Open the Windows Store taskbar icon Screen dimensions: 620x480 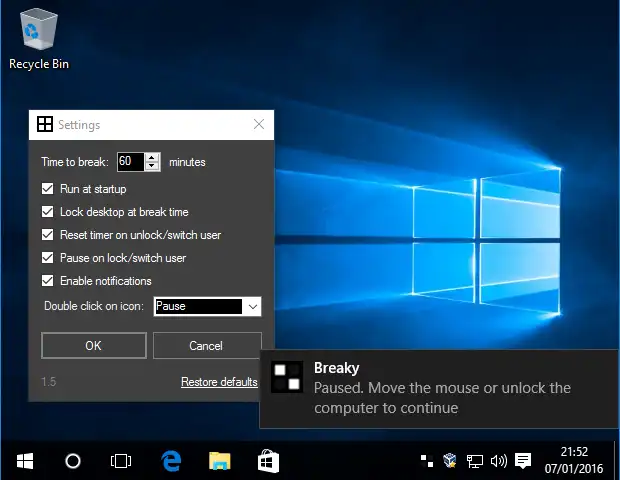coord(268,461)
